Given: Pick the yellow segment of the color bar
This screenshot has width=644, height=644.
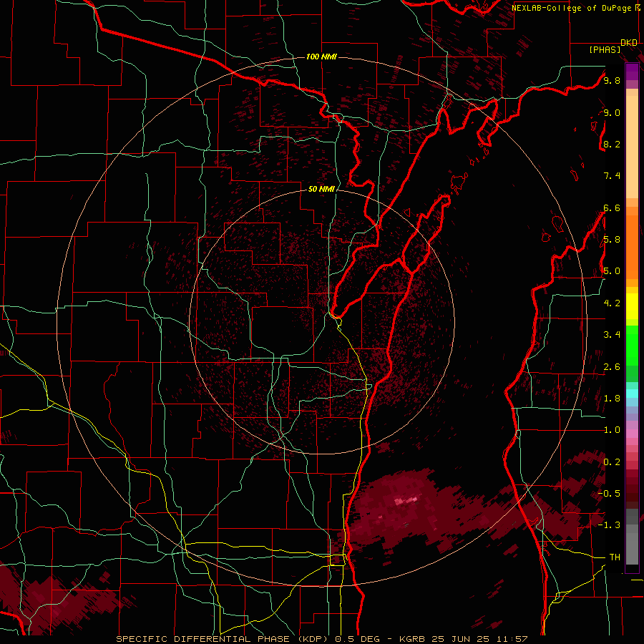Looking at the screenshot, I should tap(632, 306).
